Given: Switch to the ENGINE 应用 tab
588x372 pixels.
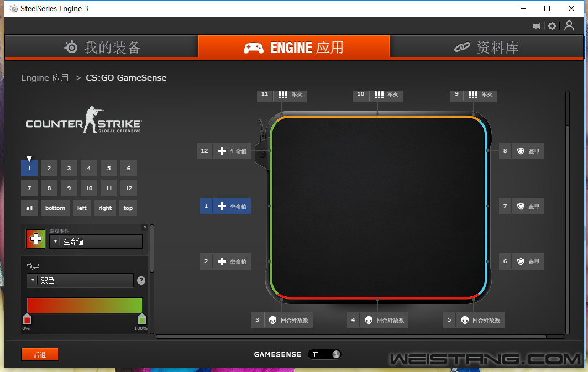Looking at the screenshot, I should 294,47.
